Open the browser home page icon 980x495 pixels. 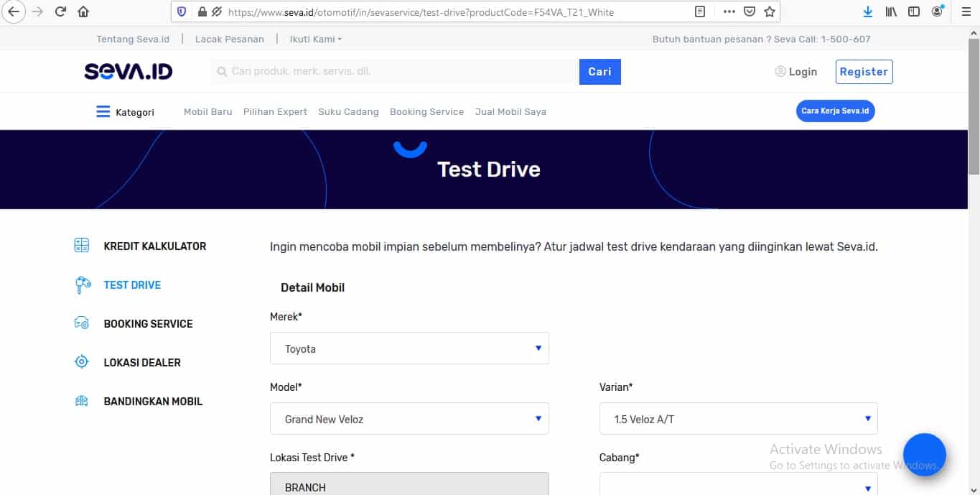click(83, 11)
